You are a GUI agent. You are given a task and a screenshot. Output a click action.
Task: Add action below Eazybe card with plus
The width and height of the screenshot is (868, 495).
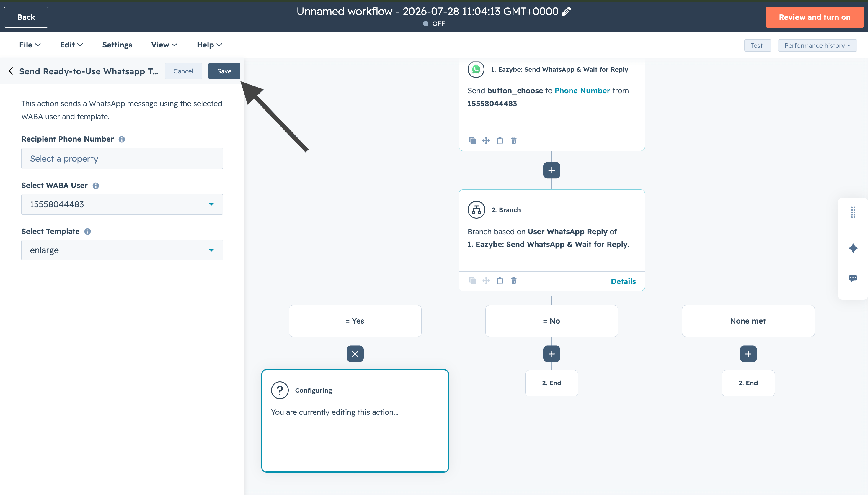click(x=552, y=170)
